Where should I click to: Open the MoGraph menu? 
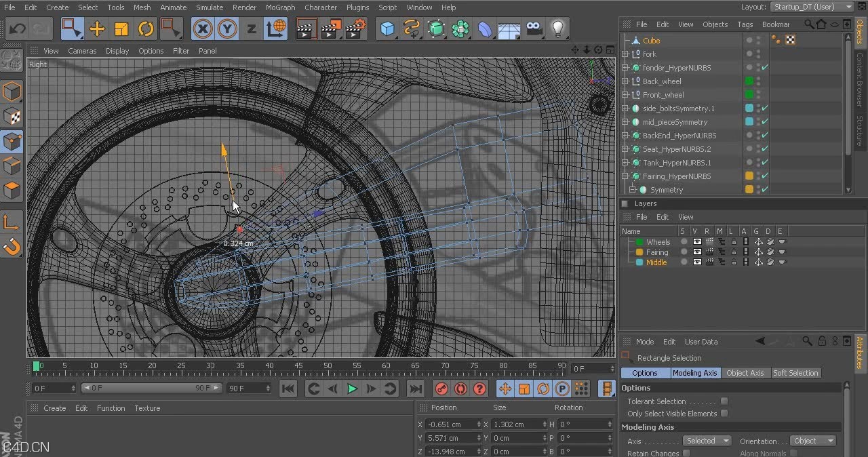click(x=280, y=7)
